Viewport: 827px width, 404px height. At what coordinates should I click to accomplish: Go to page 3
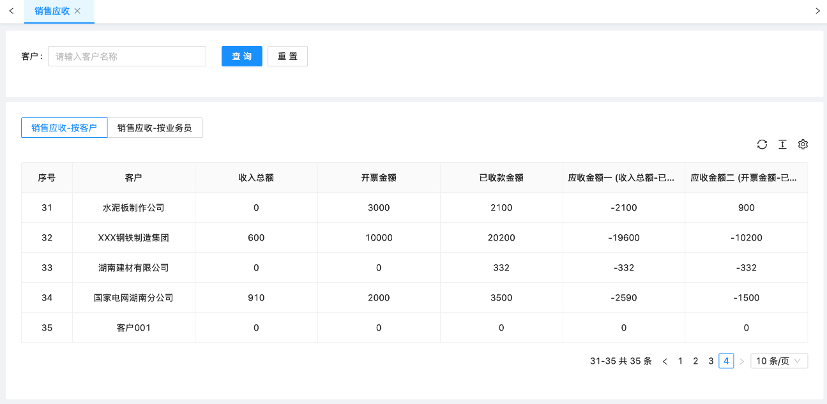pyautogui.click(x=711, y=361)
